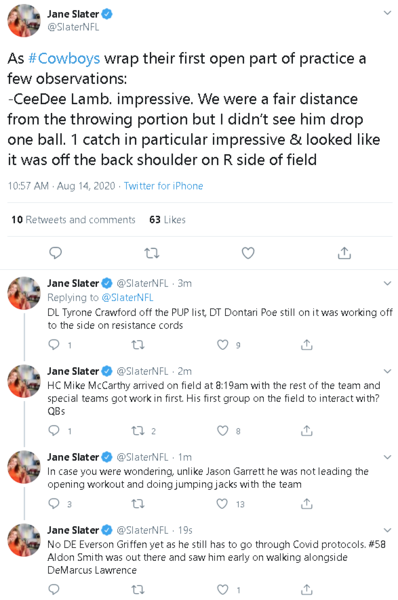Reply to the Jason Garrett jumping jacks tweet

coord(54,504)
